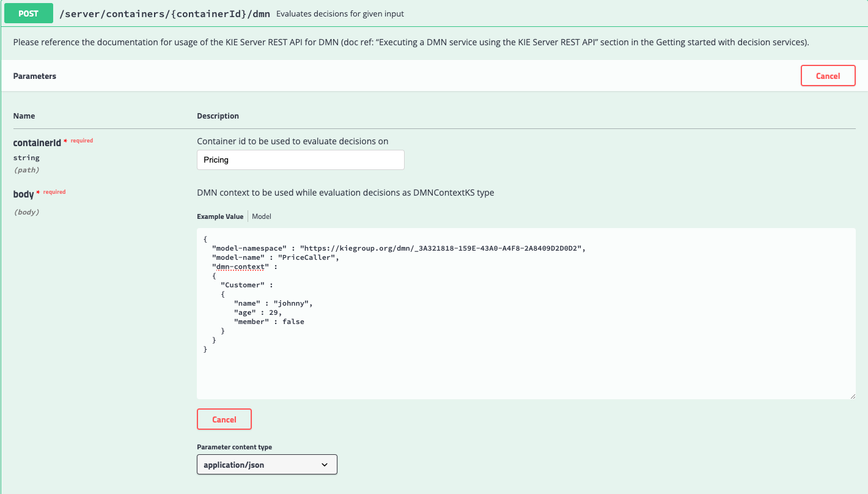Collapse operation via 'Evaluates decisions for given input' summary

tap(340, 13)
